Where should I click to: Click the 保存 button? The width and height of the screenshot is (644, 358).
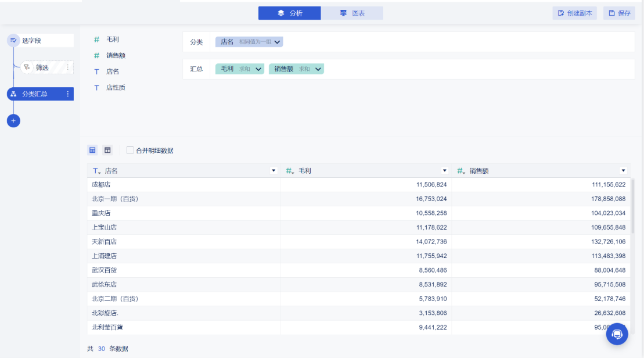[620, 13]
